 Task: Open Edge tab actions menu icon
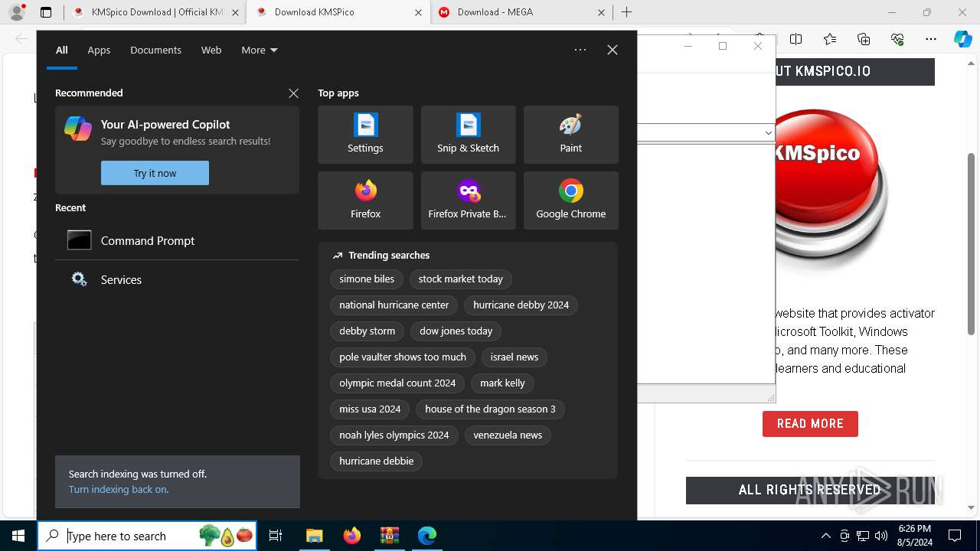point(46,12)
